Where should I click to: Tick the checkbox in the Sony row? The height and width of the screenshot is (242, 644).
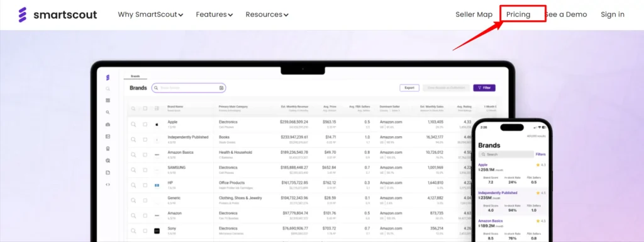(145, 231)
